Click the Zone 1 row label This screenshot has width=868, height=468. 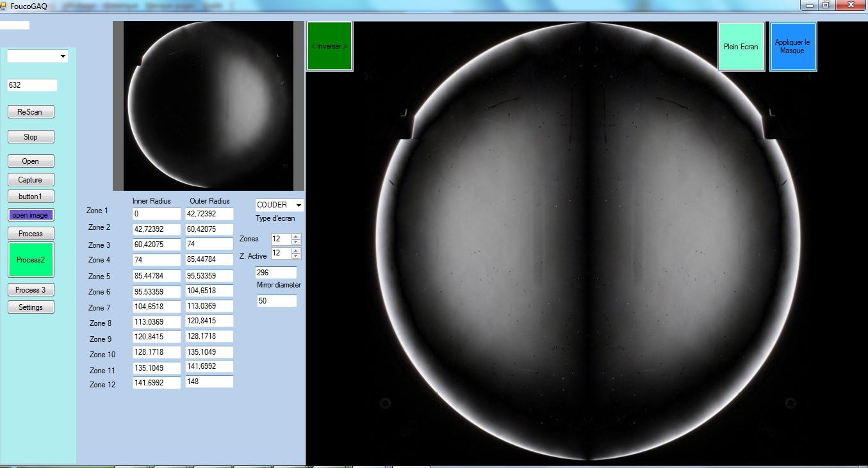click(97, 211)
